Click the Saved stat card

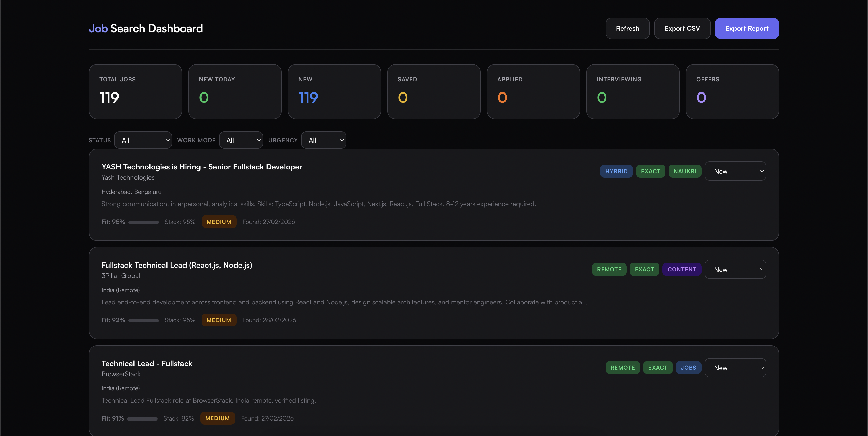pos(433,91)
